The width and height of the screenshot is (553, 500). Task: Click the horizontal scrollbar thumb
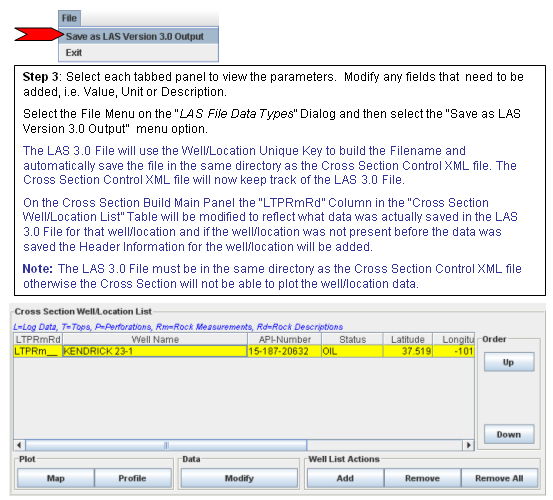[166, 445]
